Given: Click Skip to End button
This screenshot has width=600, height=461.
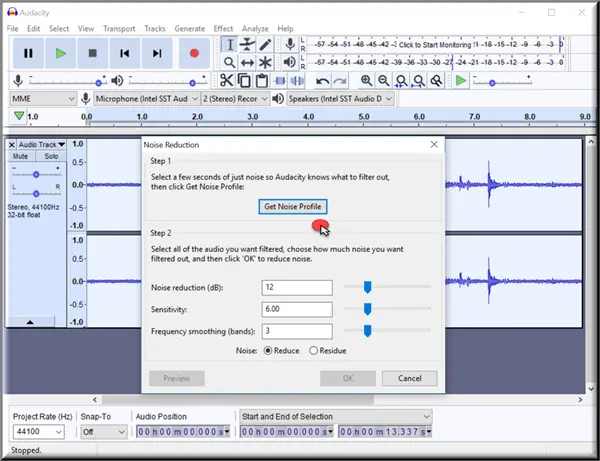Looking at the screenshot, I should point(157,53).
